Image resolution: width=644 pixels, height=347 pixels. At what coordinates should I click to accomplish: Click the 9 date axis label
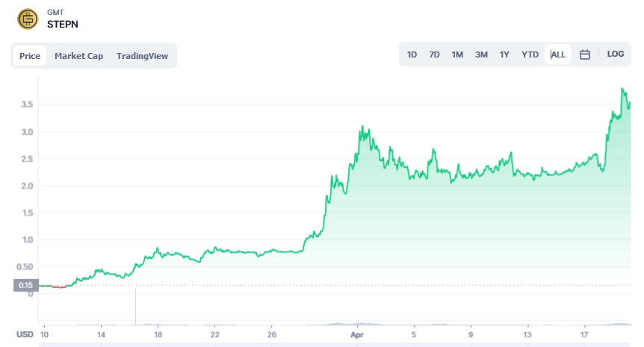point(471,335)
